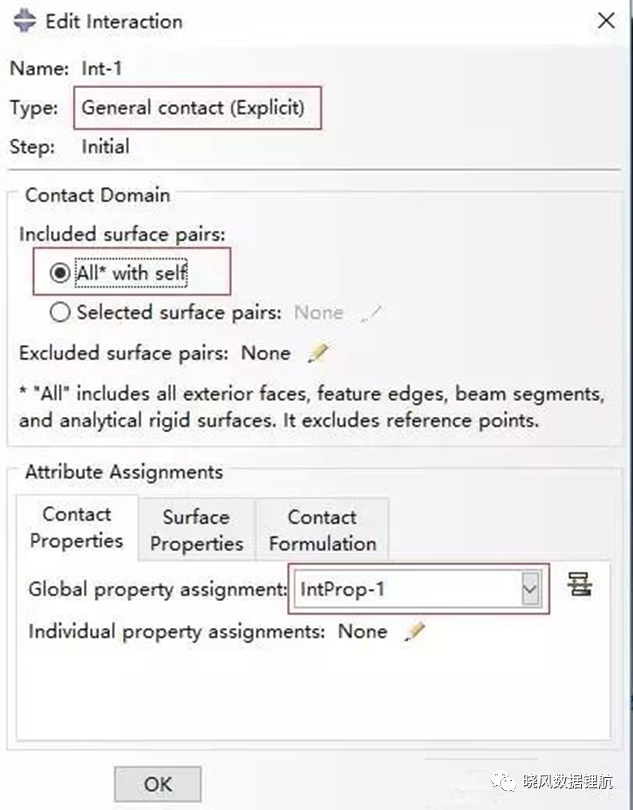Choose Selected surface pairs radio button
Viewport: 633px width, 810px height.
[x=60, y=313]
